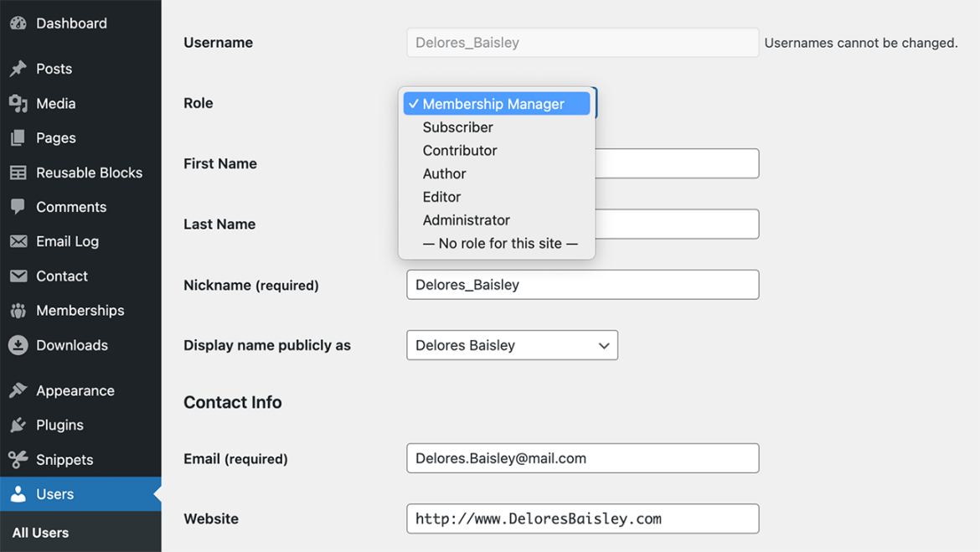The height and width of the screenshot is (552, 980).
Task: Click the Memberships group icon
Action: tap(18, 310)
